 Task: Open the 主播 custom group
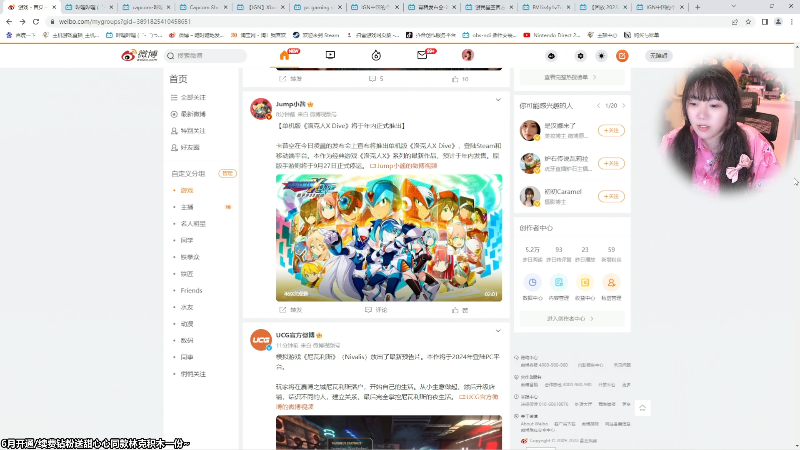(187, 207)
